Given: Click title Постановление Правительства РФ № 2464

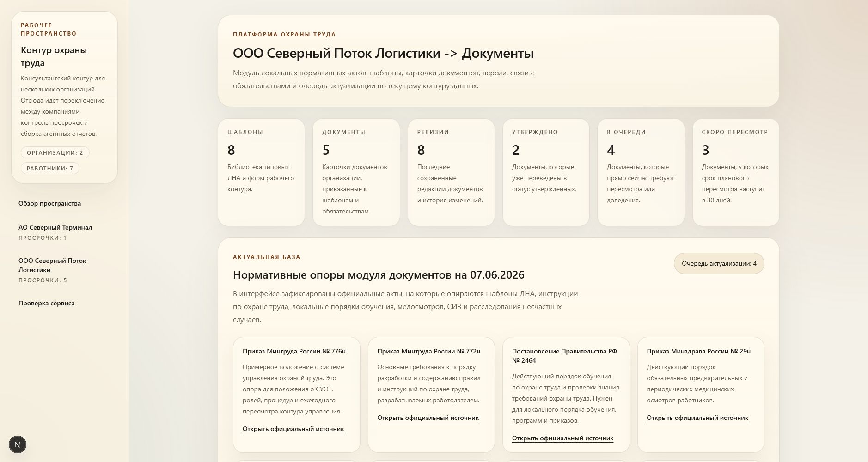Looking at the screenshot, I should [x=564, y=356].
